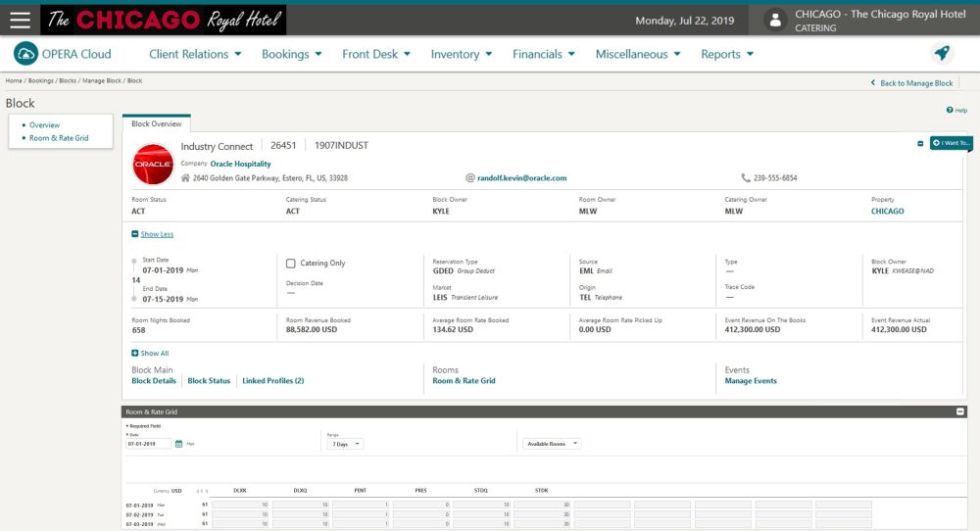Click the Home breadcrumb

pyautogui.click(x=14, y=80)
